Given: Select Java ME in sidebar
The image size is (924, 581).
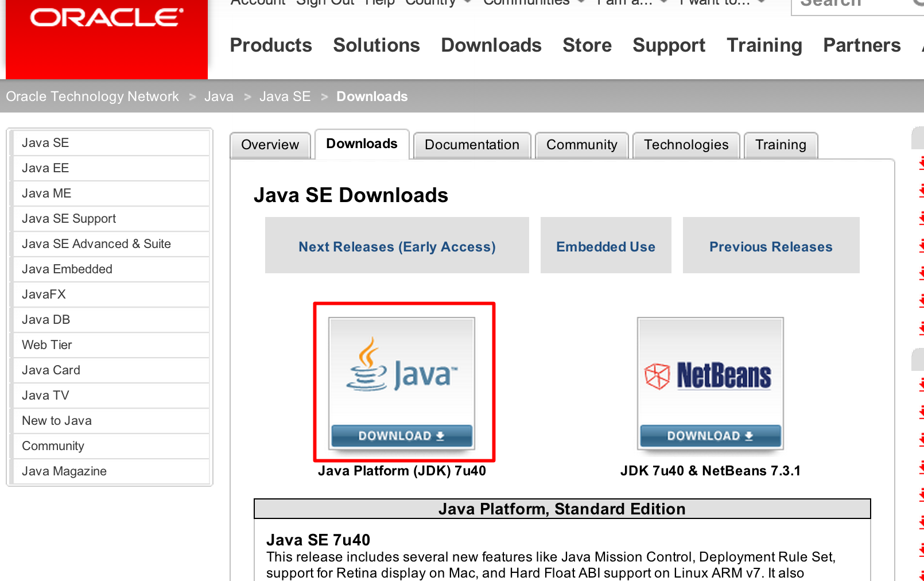Looking at the screenshot, I should coord(111,193).
